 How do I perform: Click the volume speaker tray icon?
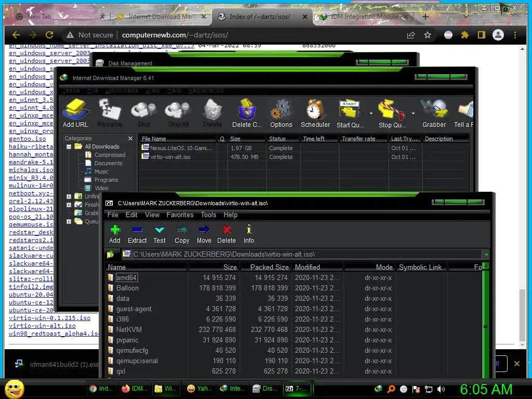(x=441, y=389)
